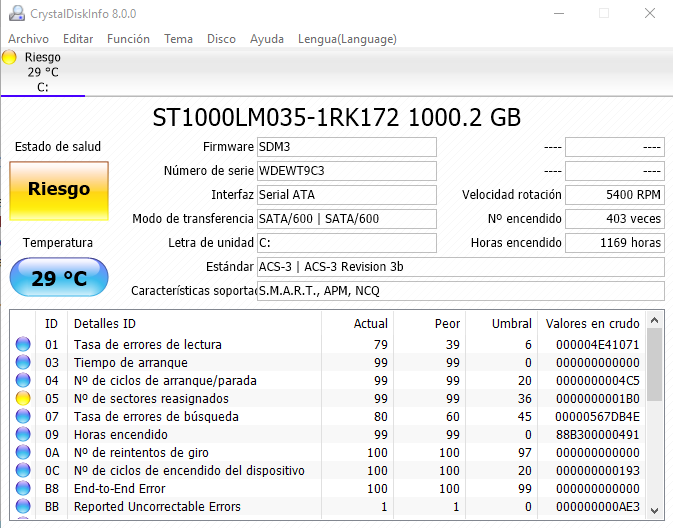Click the Letra de unidad field C:
The image size is (673, 528).
click(347, 243)
